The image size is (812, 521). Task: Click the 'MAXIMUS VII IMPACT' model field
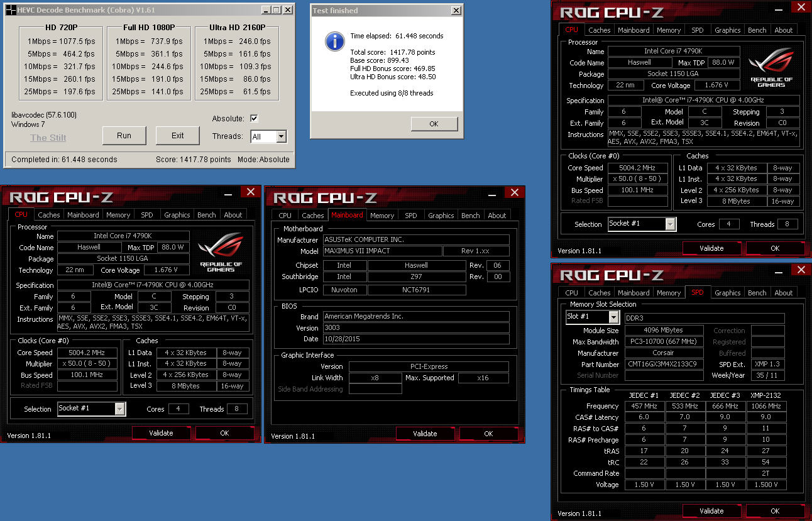[381, 251]
